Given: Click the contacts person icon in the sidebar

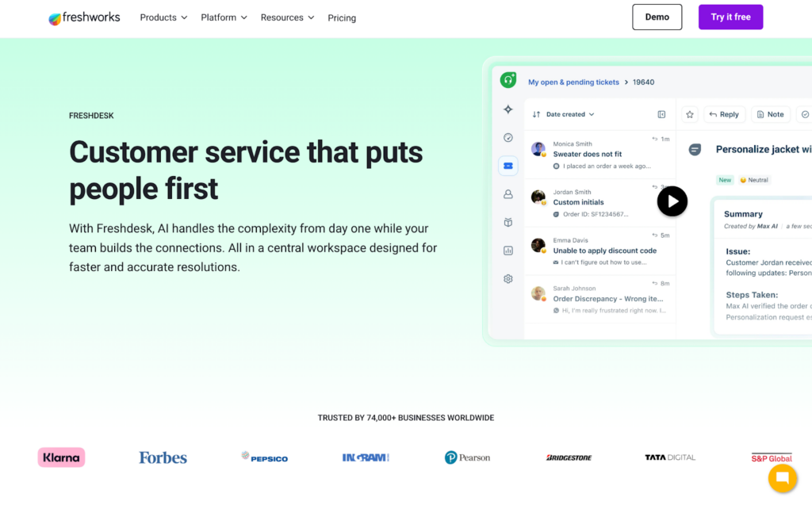Looking at the screenshot, I should point(508,194).
